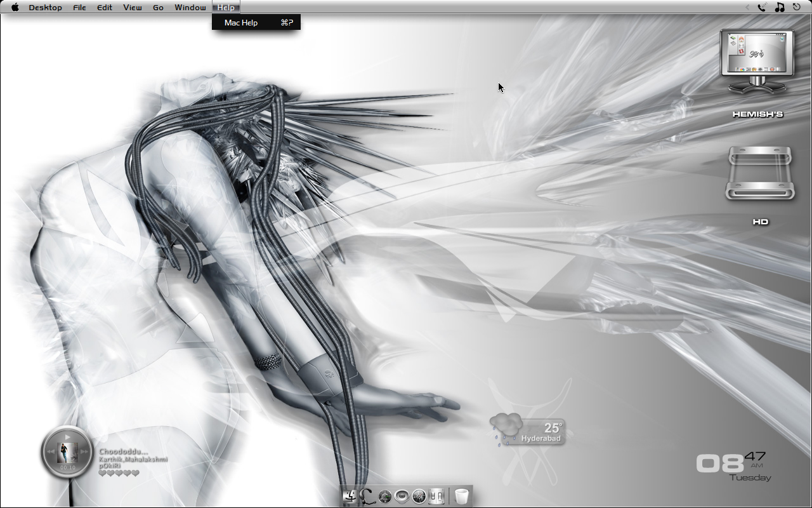Click the Choododdu song title
This screenshot has width=812, height=508.
(123, 451)
